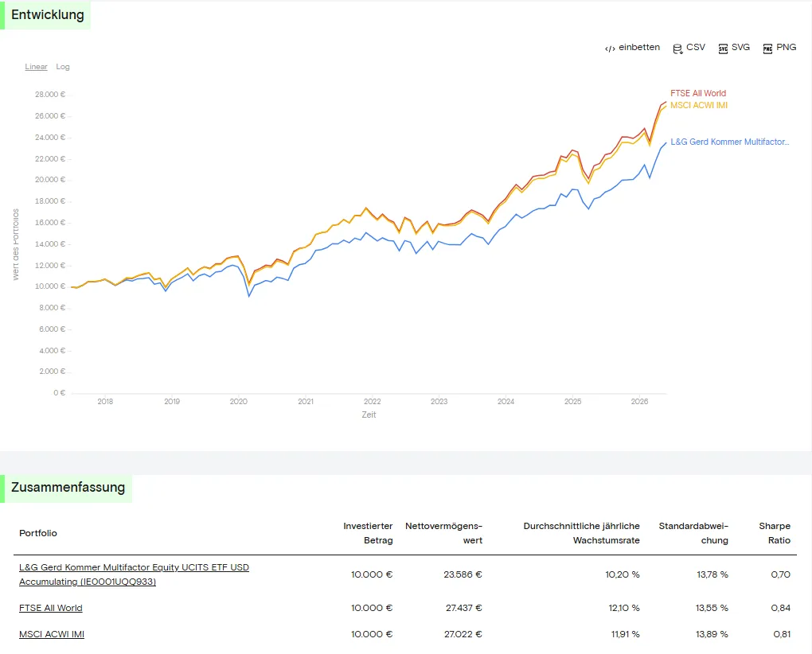Click the Investierter Betrag column header
Image resolution: width=812 pixels, height=654 pixels.
[368, 533]
